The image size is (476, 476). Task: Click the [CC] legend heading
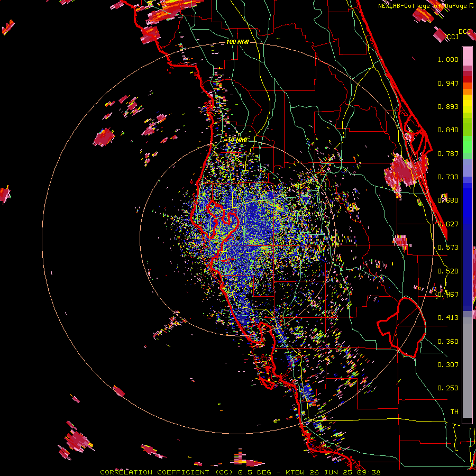(452, 37)
